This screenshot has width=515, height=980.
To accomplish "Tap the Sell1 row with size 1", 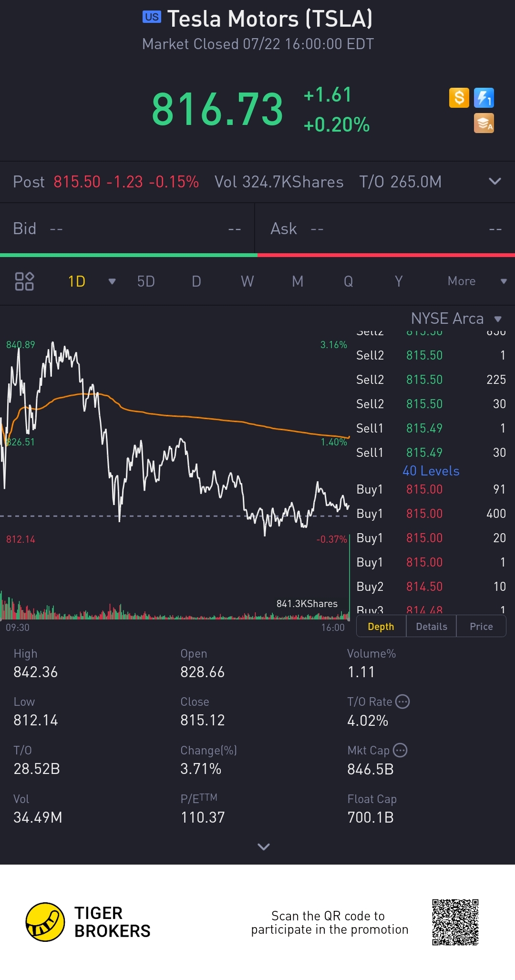I will [x=431, y=428].
